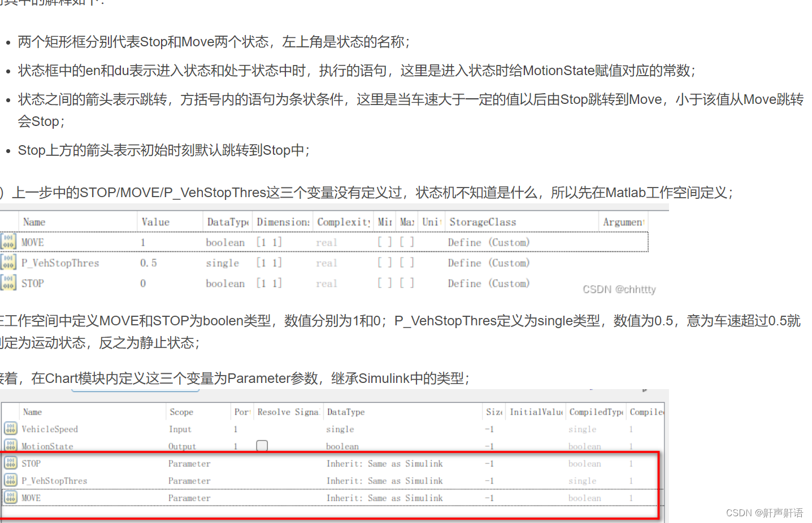Click Parameter scope of P_VehStopThres row
The width and height of the screenshot is (812, 523).
189,481
